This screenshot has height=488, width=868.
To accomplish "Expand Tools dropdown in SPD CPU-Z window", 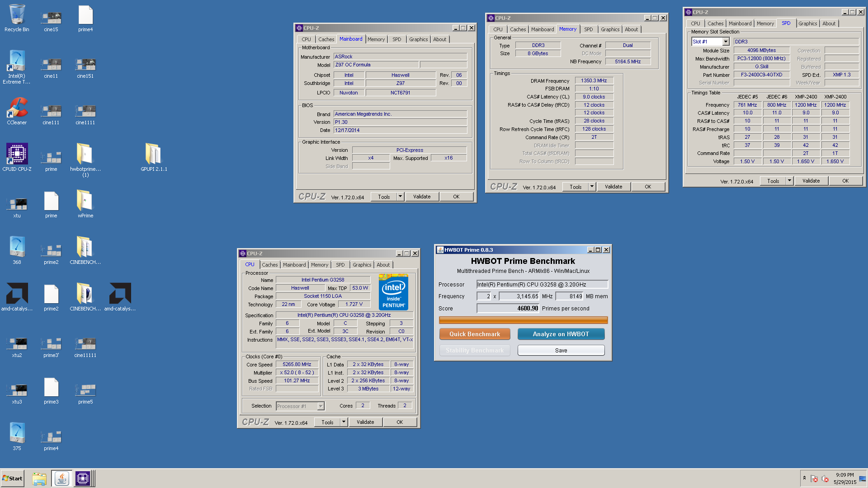I will coord(789,181).
